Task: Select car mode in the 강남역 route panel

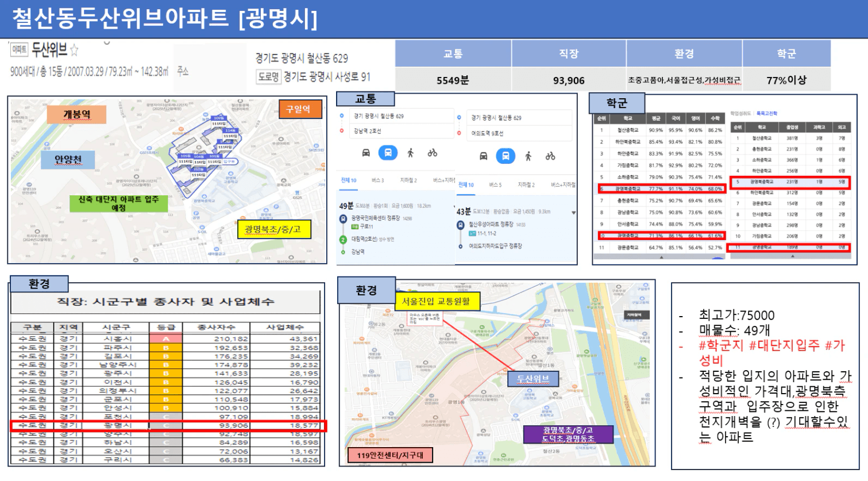Action: (x=366, y=153)
